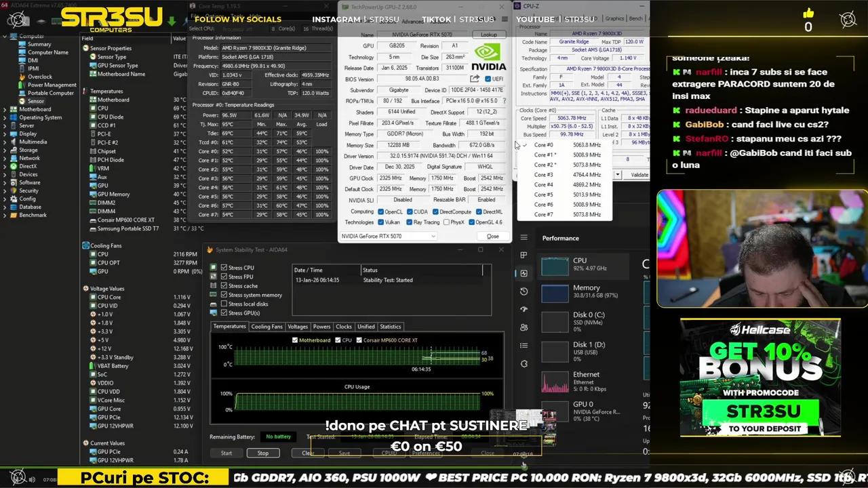This screenshot has height=488, width=868.
Task: Switch to the Statistics tab
Action: (391, 327)
